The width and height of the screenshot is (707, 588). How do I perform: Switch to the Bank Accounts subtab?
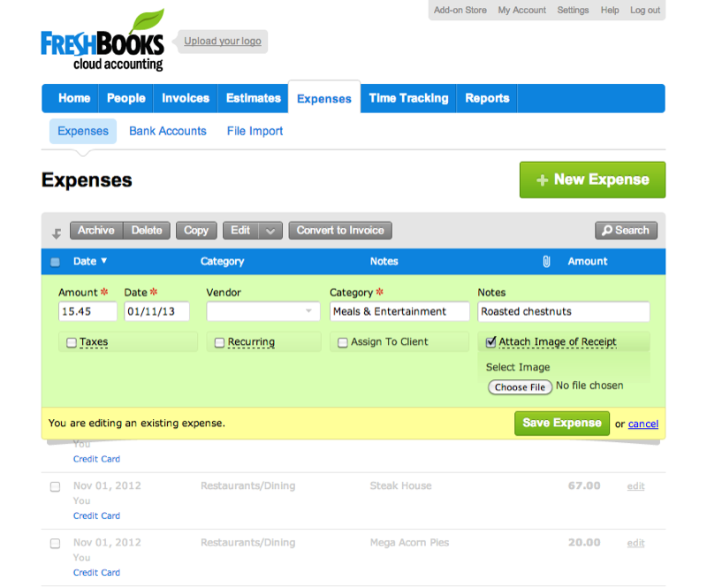pos(168,131)
